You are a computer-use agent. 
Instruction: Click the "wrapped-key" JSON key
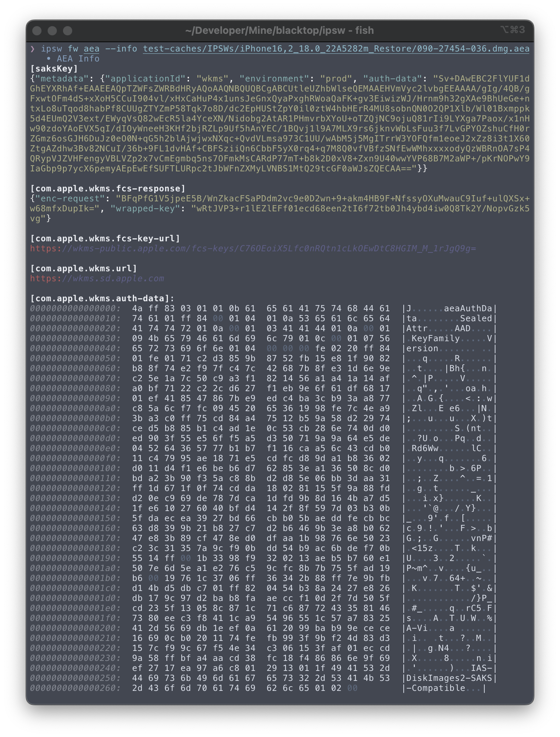(x=145, y=209)
